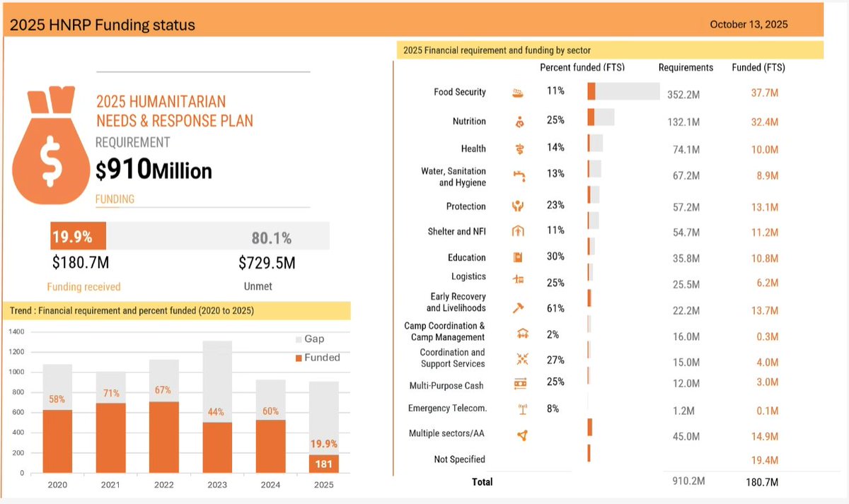Click the Total row at table bottom
The image size is (849, 504).
coord(483,482)
